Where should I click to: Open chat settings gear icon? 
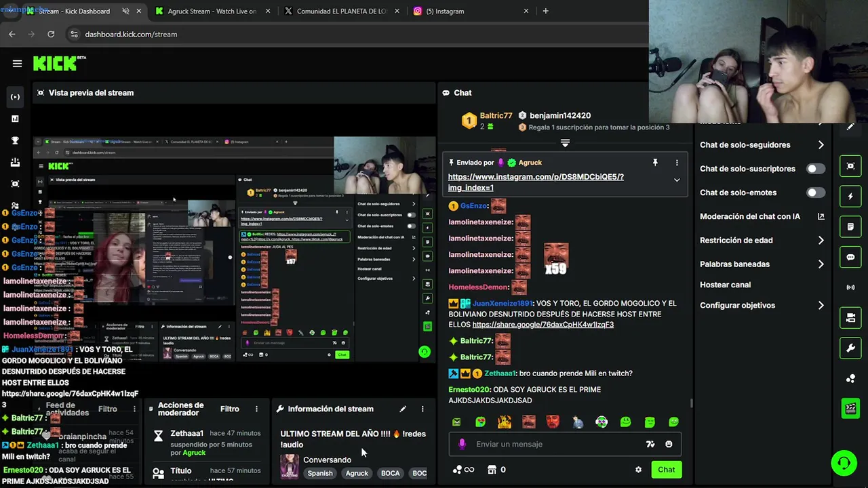click(x=638, y=470)
